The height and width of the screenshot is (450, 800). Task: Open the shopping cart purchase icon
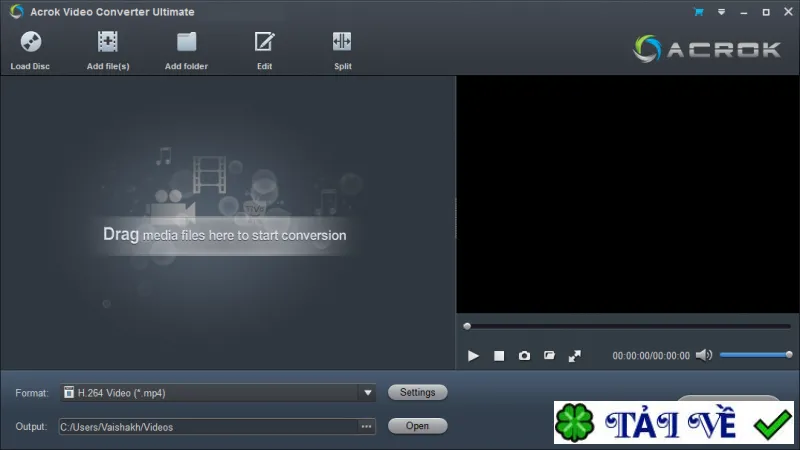point(698,12)
